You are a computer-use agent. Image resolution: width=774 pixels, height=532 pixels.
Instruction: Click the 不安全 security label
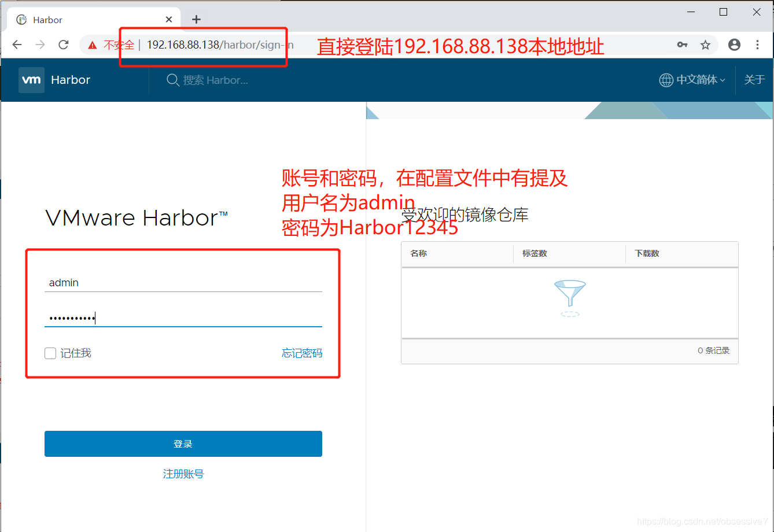(x=119, y=45)
